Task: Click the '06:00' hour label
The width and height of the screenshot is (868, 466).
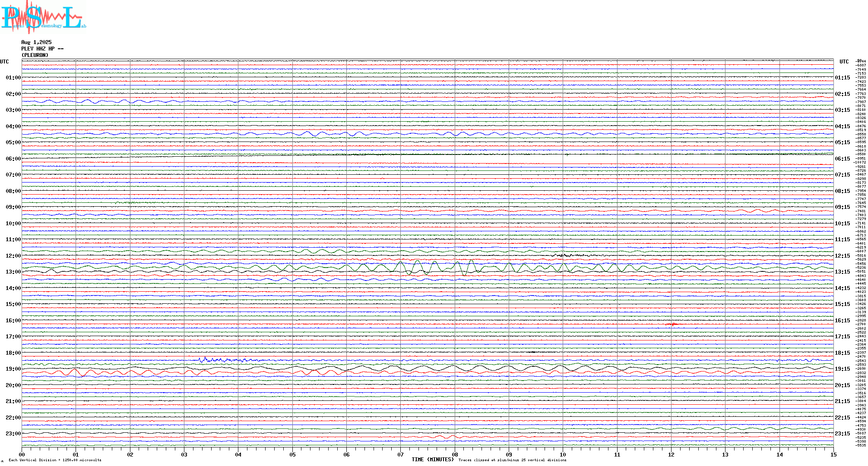Action: (13, 159)
